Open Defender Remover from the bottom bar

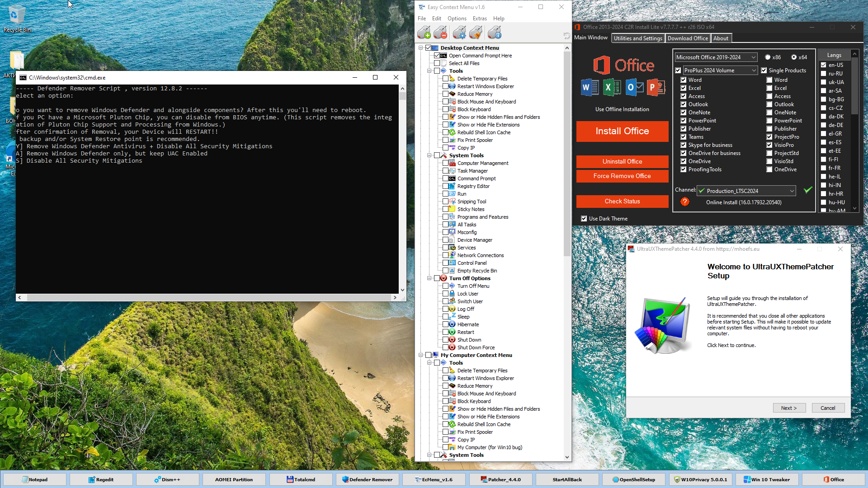click(367, 479)
